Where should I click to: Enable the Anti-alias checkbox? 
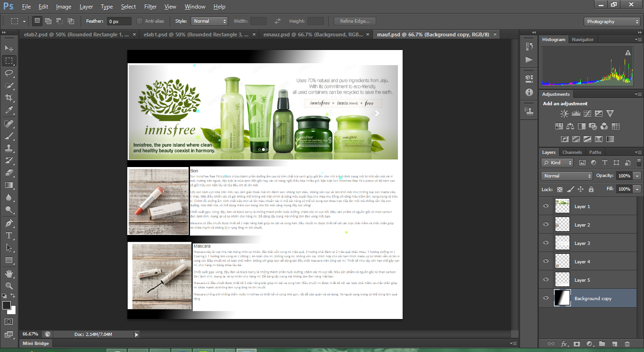point(140,21)
